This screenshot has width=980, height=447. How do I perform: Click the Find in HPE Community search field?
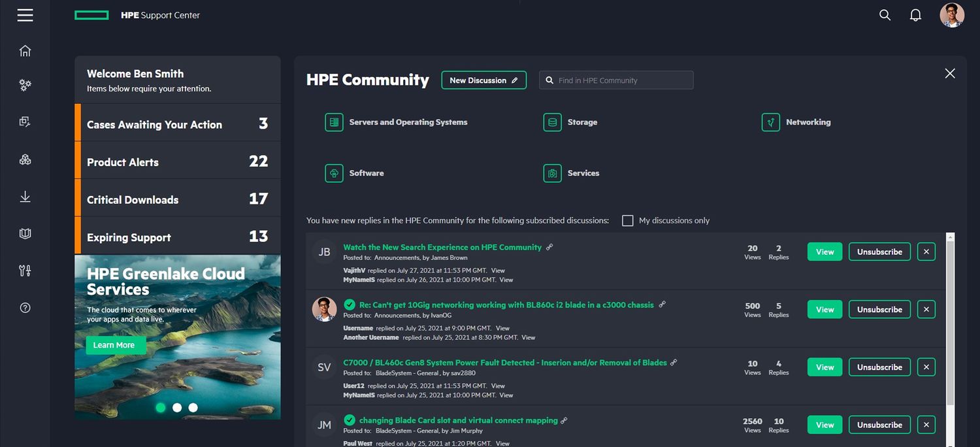616,80
